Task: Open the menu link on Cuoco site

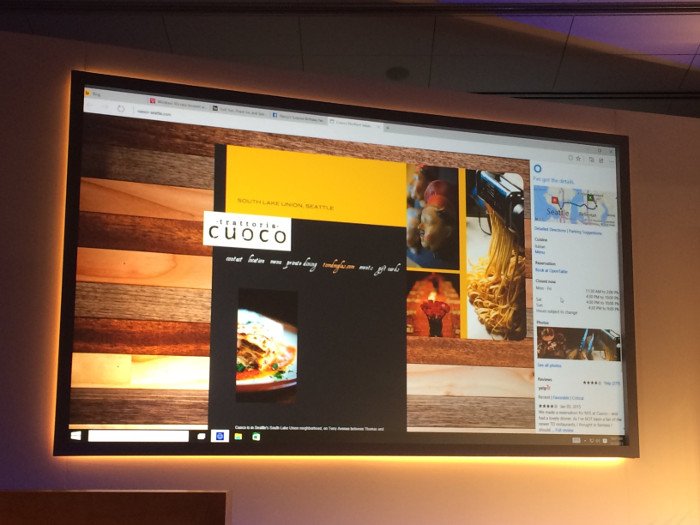Action: pos(276,262)
